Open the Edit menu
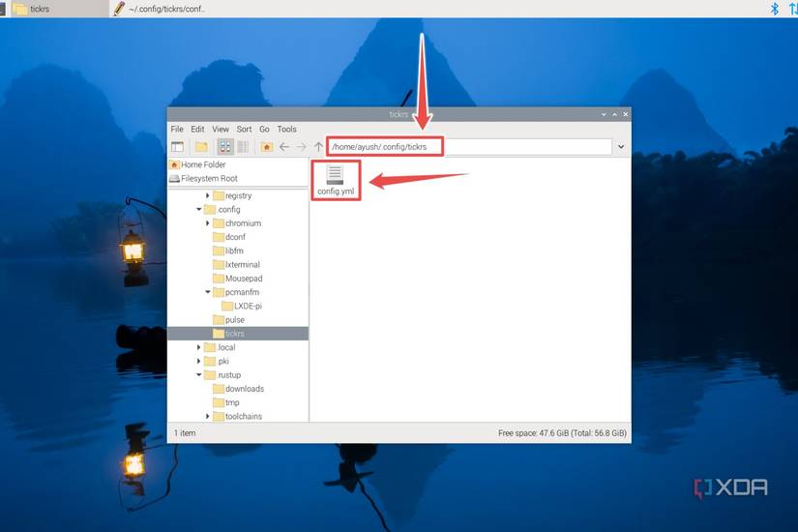This screenshot has height=532, width=798. [197, 130]
